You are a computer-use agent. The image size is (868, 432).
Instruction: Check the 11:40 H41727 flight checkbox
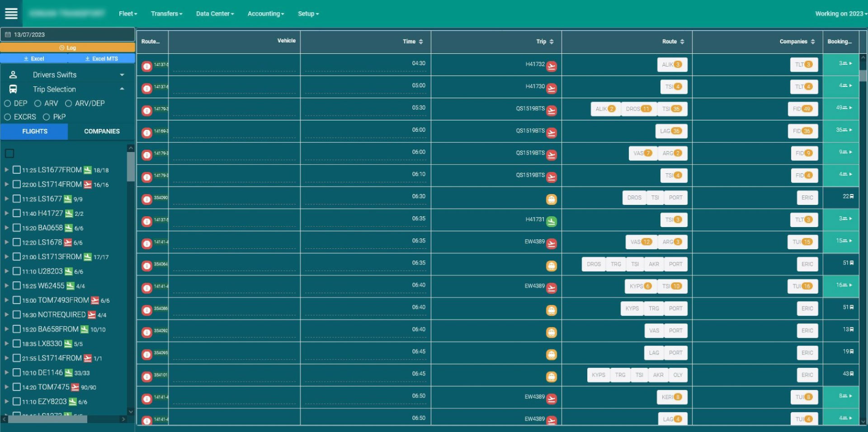click(17, 213)
